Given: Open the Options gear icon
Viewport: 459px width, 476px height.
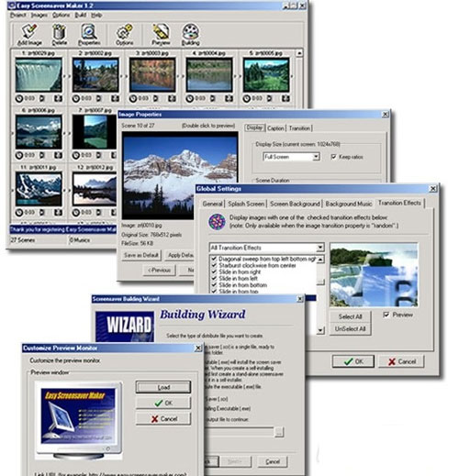Looking at the screenshot, I should click(124, 31).
